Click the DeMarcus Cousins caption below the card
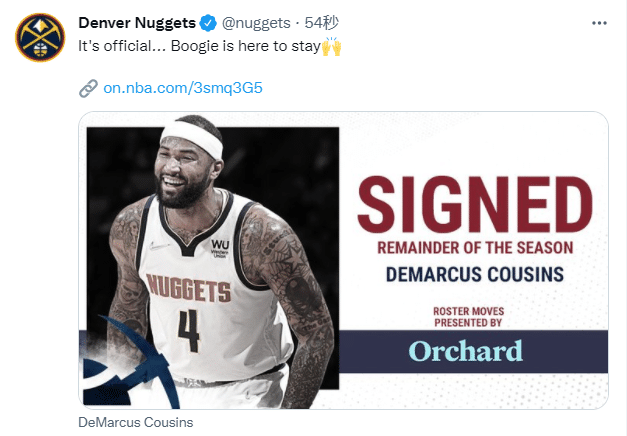This screenshot has height=436, width=627. pyautogui.click(x=136, y=422)
